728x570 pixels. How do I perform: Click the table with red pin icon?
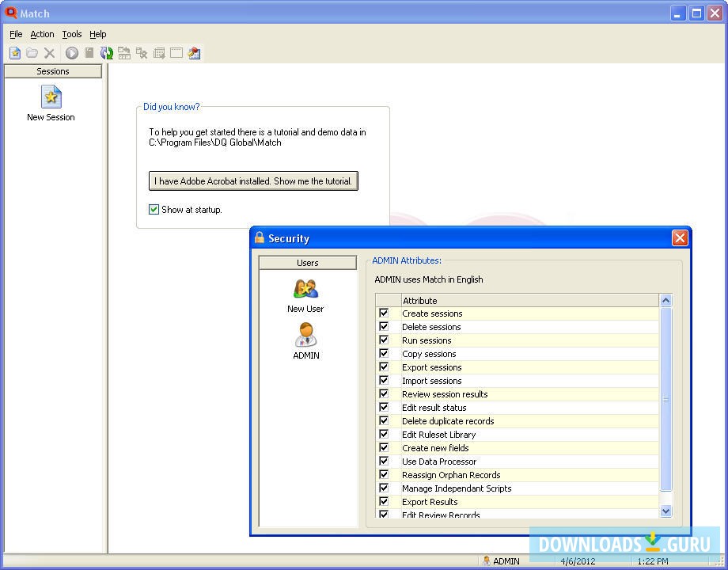pos(194,53)
